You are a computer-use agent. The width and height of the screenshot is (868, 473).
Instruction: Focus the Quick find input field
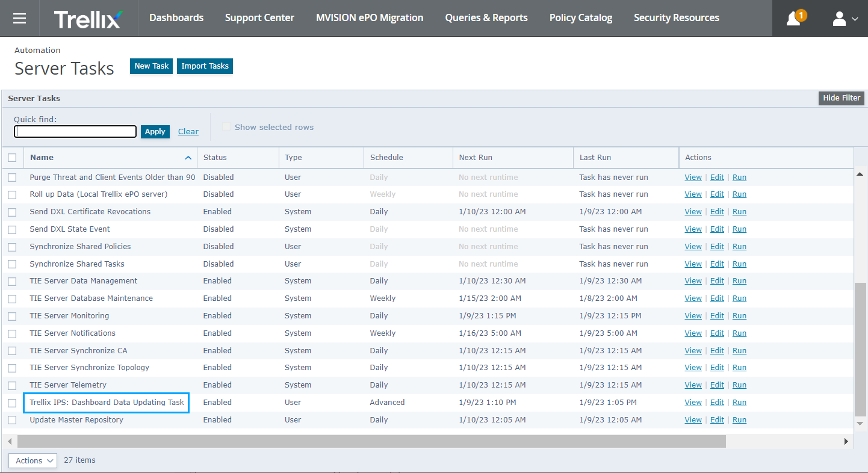point(75,131)
